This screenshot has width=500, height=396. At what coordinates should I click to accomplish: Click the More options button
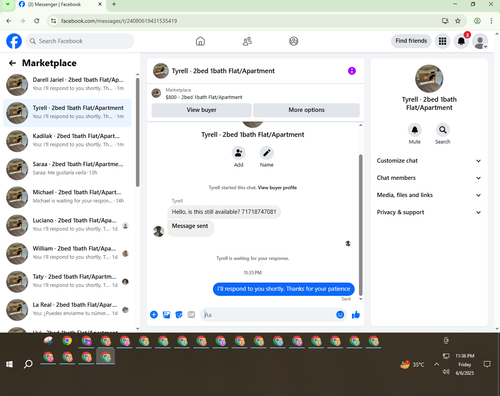coord(306,110)
